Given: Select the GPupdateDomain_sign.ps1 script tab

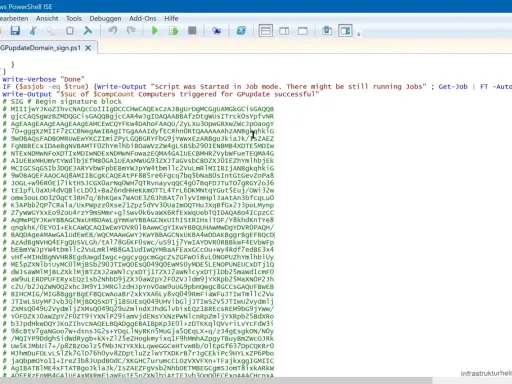Looking at the screenshot, I should 40,48.
